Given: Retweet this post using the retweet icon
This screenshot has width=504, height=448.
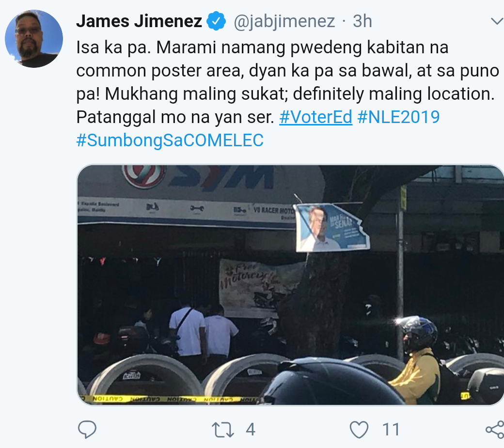Looking at the screenshot, I should coord(223,430).
